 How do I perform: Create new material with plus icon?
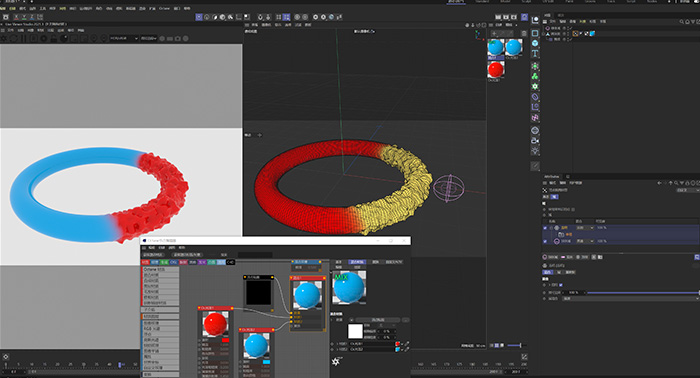[x=494, y=33]
